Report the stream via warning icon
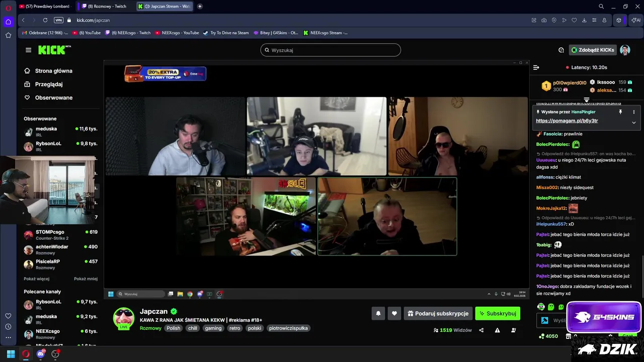644x362 pixels. (x=497, y=330)
